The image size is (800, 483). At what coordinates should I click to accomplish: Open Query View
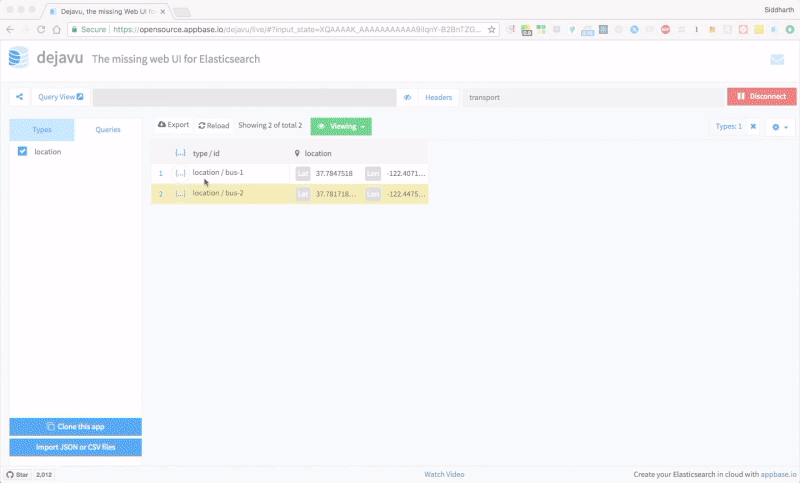[x=61, y=97]
